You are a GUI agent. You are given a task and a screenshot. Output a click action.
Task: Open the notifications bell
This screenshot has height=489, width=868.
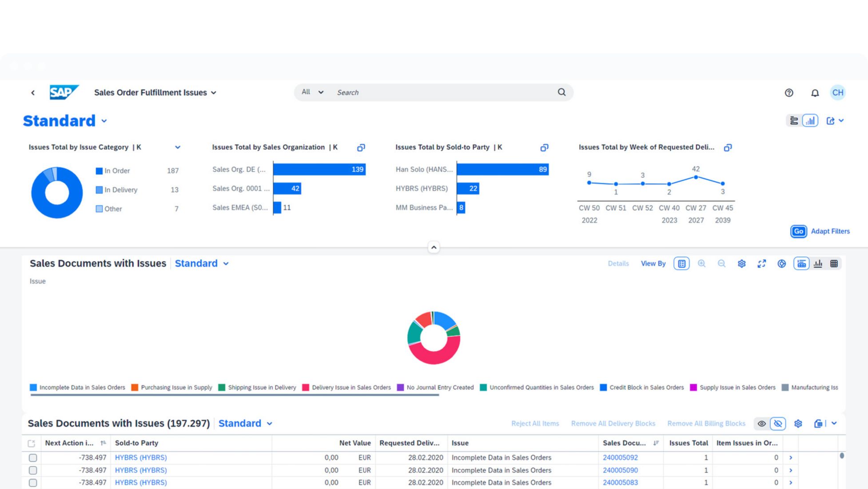(815, 92)
